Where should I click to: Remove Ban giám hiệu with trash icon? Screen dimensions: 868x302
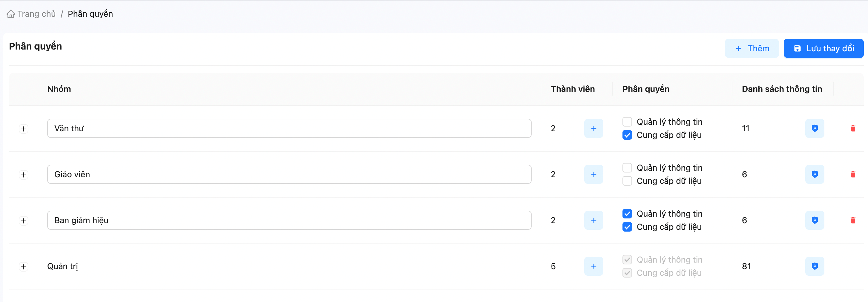click(853, 220)
